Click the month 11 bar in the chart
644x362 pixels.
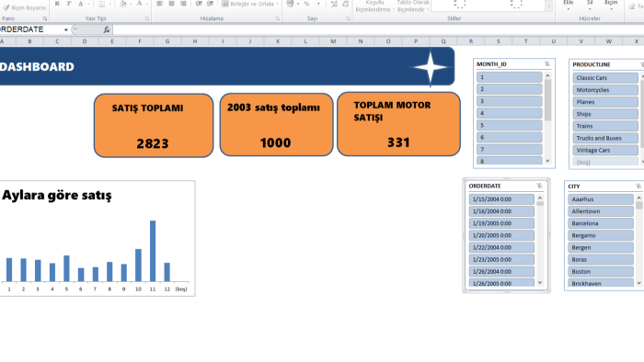(x=153, y=251)
